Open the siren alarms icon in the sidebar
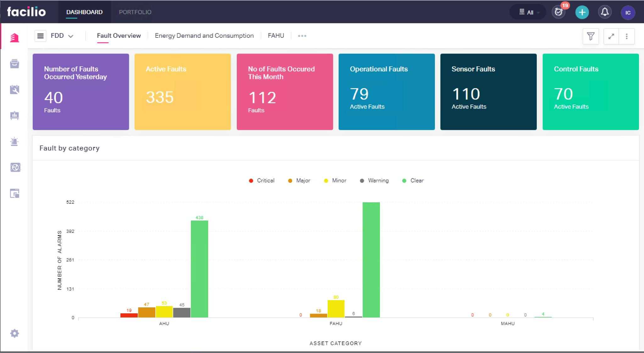This screenshot has height=353, width=644. coord(14,142)
